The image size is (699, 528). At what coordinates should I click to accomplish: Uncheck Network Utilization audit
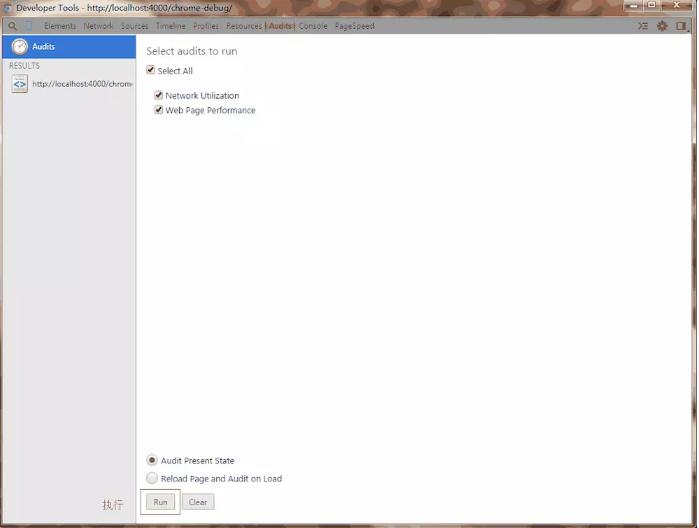(x=159, y=96)
